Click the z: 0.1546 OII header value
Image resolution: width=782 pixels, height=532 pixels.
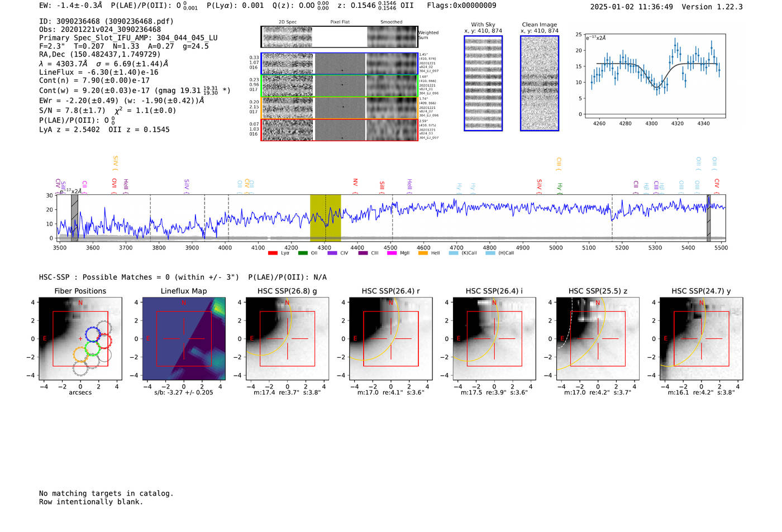tap(375, 6)
